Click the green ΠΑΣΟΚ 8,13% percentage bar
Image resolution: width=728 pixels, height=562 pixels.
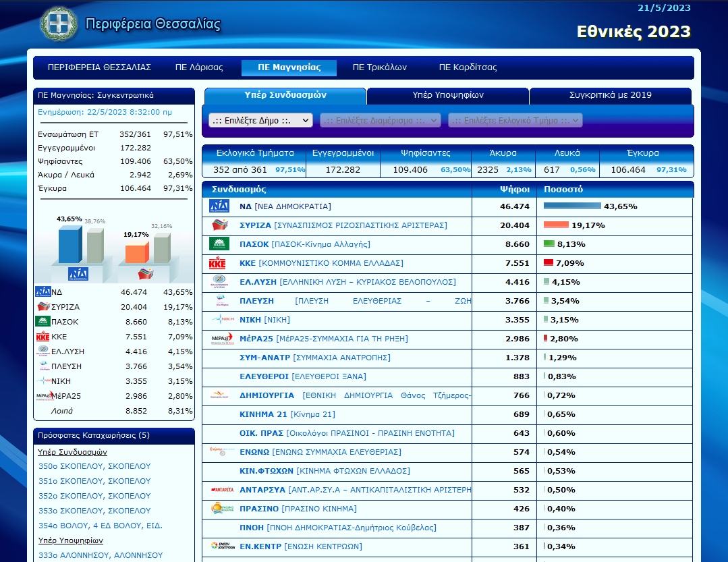tap(549, 244)
